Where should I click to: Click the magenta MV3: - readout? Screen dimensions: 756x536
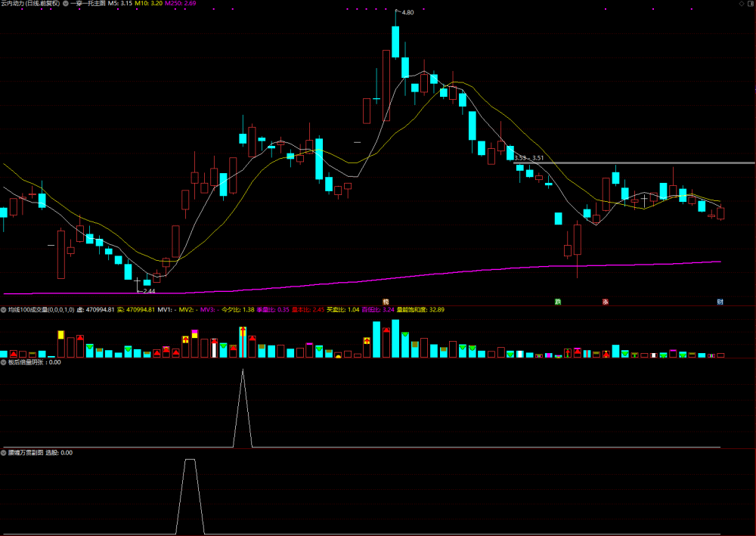pyautogui.click(x=209, y=310)
